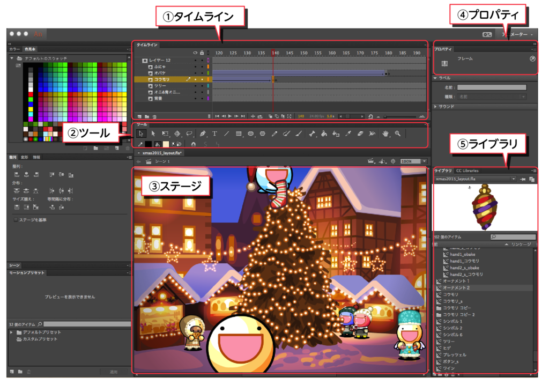
Task: Toggle visibility dot for オバケ layer
Action: tap(195, 73)
